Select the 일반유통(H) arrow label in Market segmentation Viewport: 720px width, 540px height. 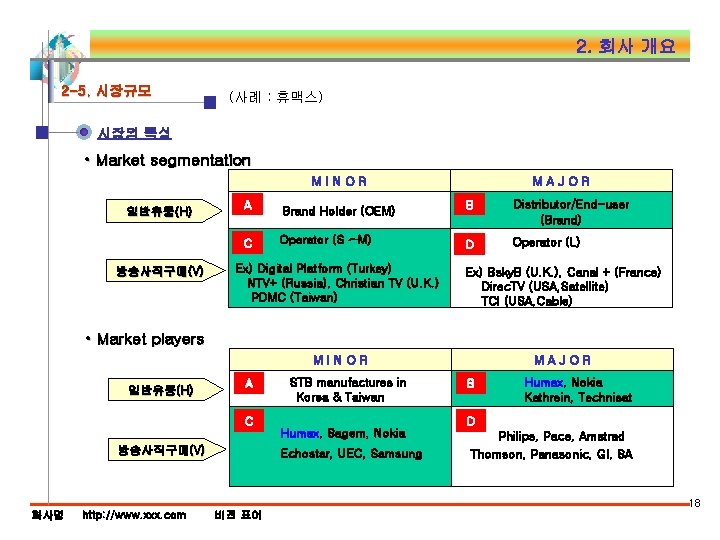pyautogui.click(x=164, y=211)
